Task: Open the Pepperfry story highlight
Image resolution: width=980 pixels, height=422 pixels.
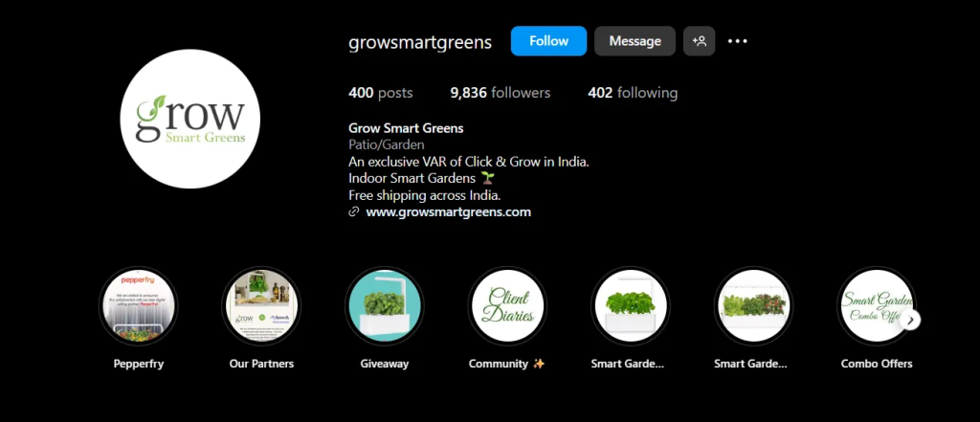Action: [x=138, y=306]
